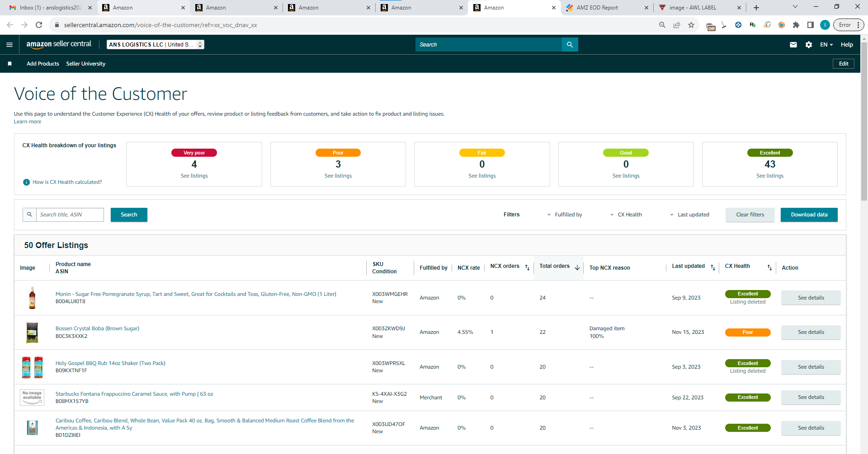Image resolution: width=868 pixels, height=454 pixels.
Task: Open the Seller Central hamburger menu
Action: pyautogui.click(x=9, y=45)
